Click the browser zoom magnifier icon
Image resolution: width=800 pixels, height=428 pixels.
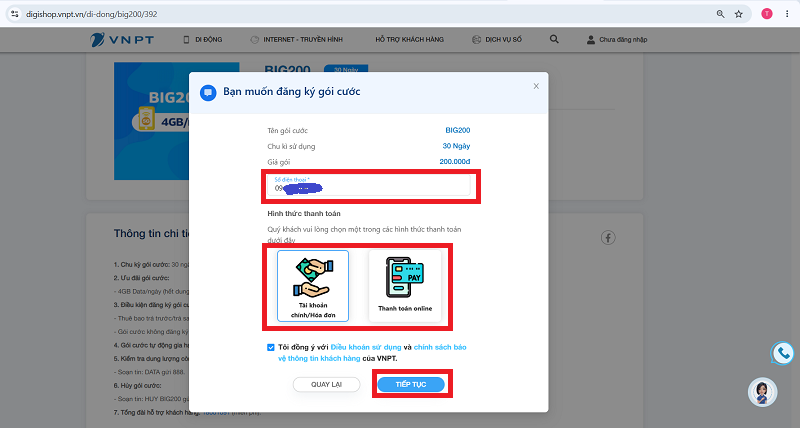point(720,14)
